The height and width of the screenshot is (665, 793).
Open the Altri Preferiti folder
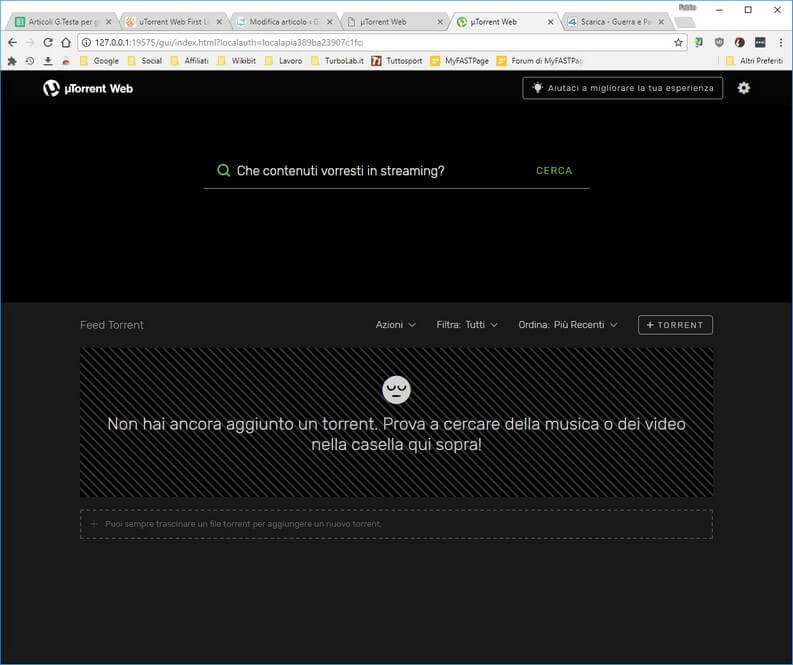coord(755,61)
